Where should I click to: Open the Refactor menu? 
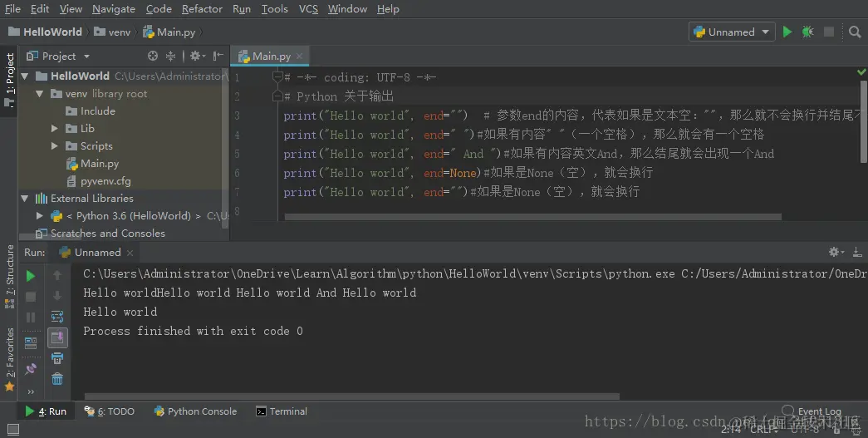click(x=202, y=9)
